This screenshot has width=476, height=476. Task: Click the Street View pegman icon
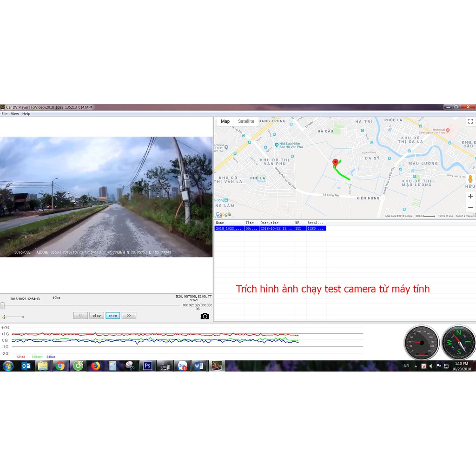(x=470, y=179)
